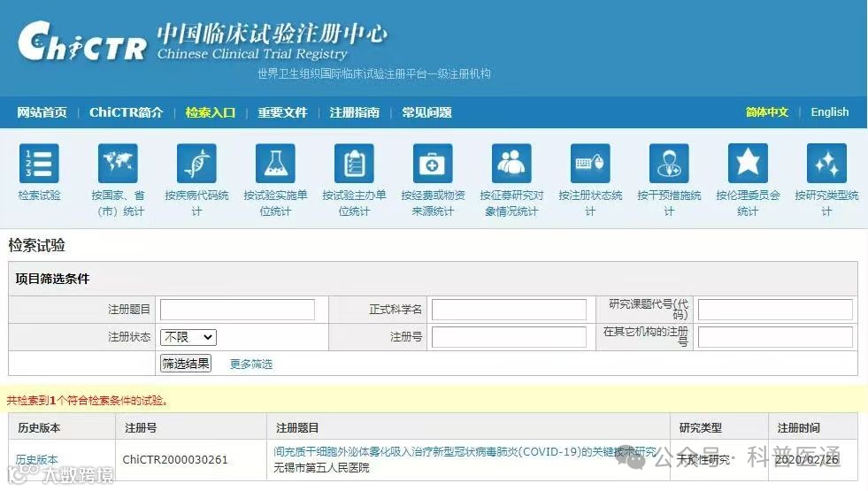This screenshot has height=491, width=868.
Task: Switch language to English
Action: point(830,111)
